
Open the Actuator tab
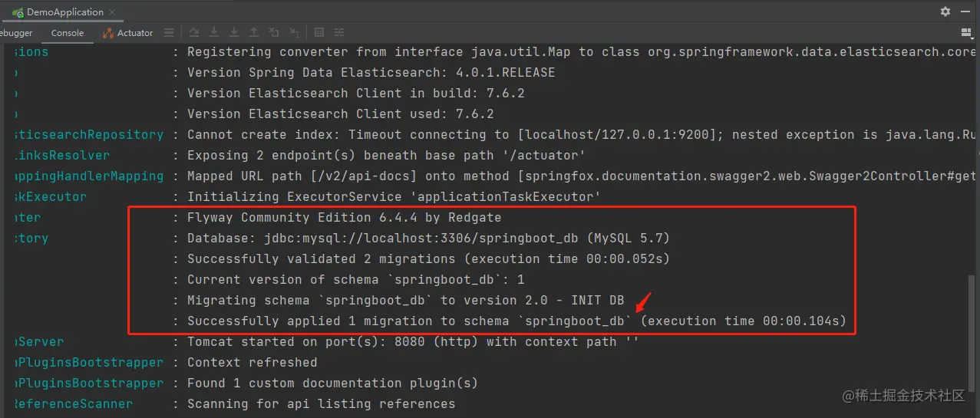tap(127, 33)
